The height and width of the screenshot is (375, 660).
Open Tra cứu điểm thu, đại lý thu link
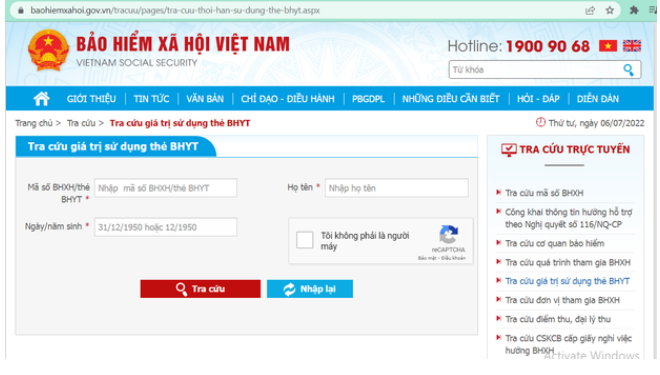(x=558, y=319)
